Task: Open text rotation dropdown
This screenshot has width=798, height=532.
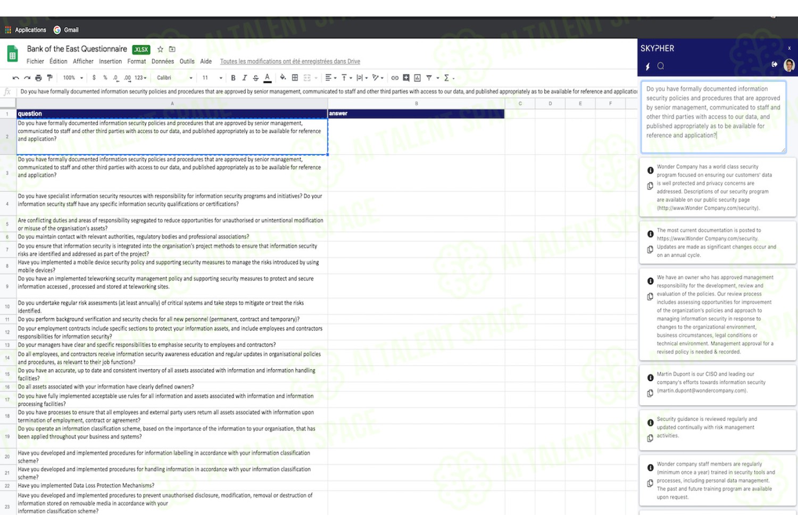Action: click(378, 78)
